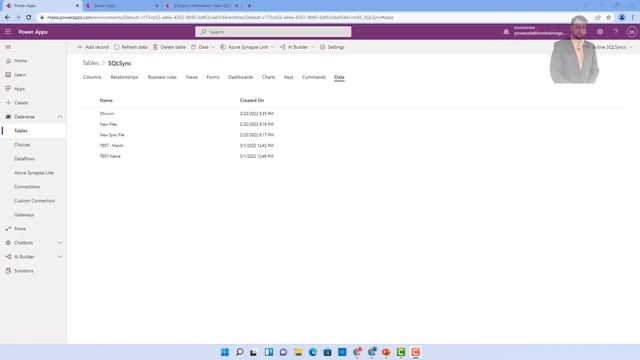Image resolution: width=640 pixels, height=360 pixels.
Task: Click the Power Apps search box
Action: pyautogui.click(x=273, y=32)
